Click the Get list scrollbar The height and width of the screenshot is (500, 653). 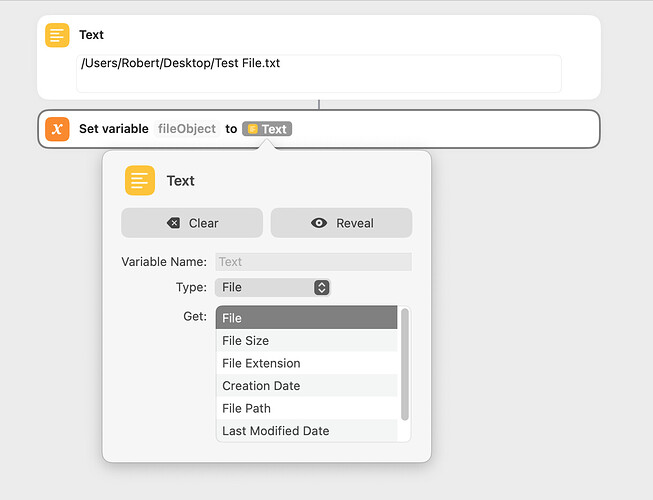tap(404, 364)
